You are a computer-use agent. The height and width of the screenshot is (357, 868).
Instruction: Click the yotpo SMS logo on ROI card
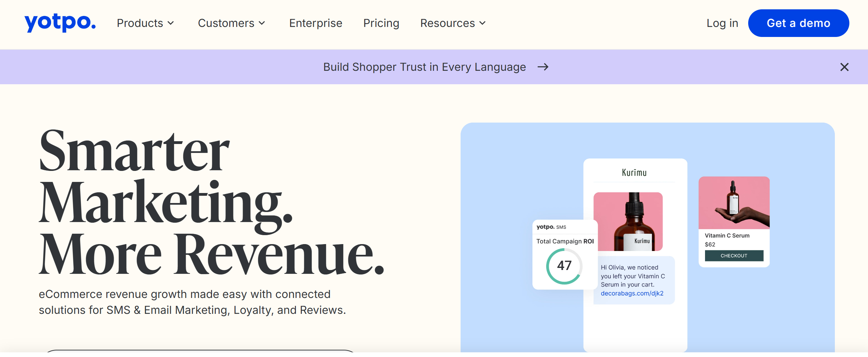(551, 227)
